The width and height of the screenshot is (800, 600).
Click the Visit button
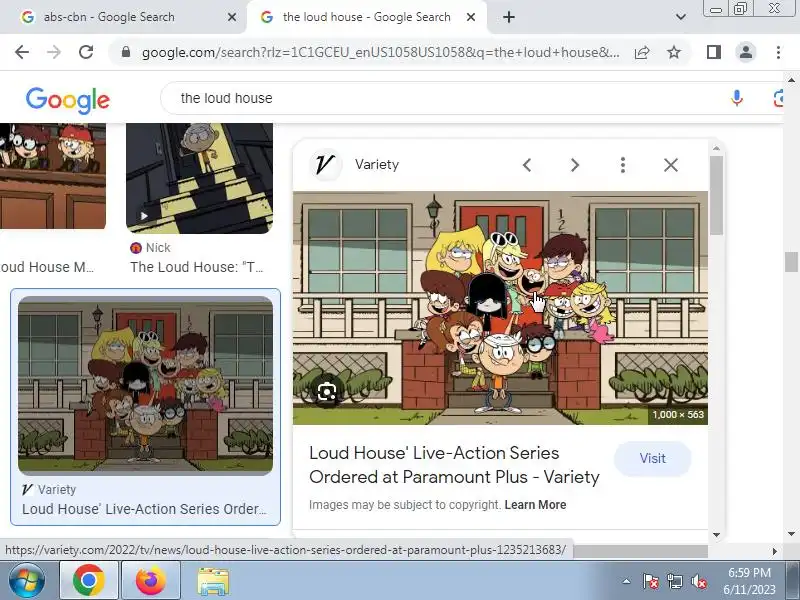coord(653,458)
